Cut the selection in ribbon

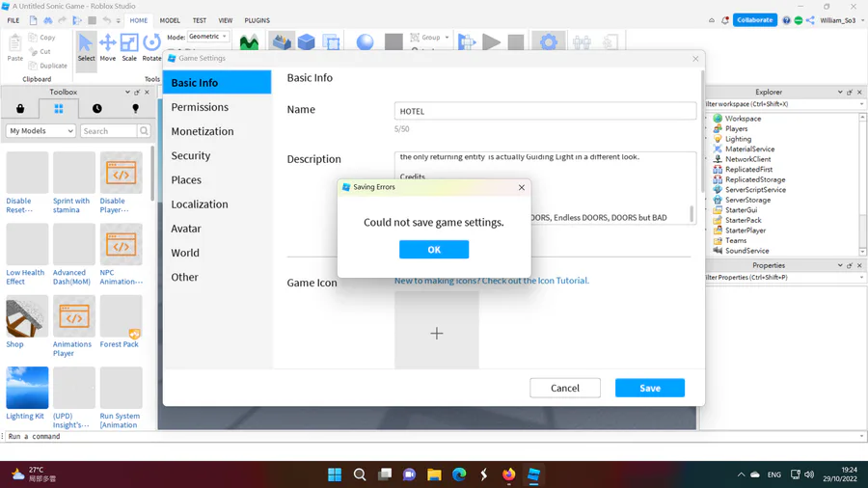40,51
